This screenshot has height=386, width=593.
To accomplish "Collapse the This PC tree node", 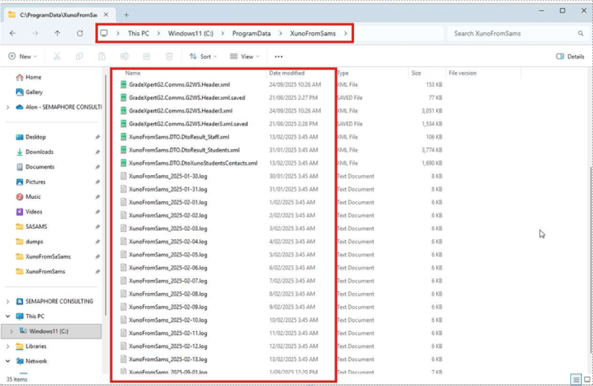I will [x=8, y=316].
